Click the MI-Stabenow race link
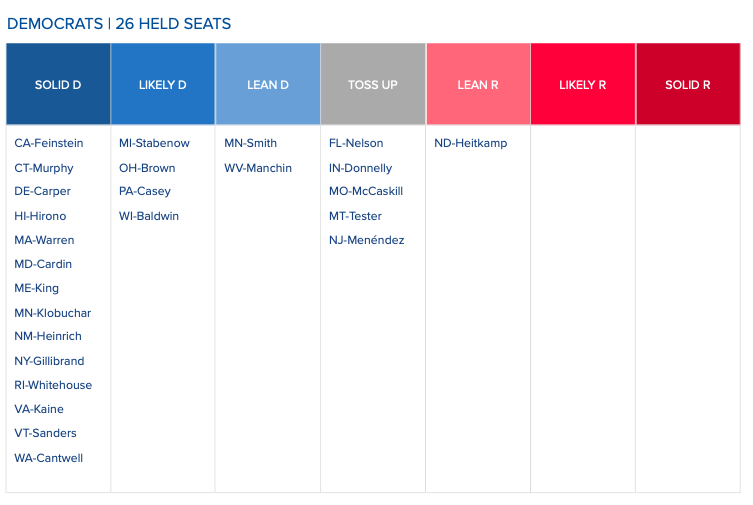Viewport: 753px width, 505px height. pos(154,143)
